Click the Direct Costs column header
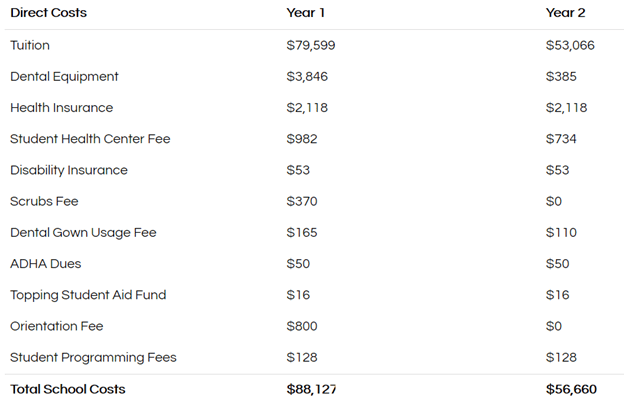Image resolution: width=624 pixels, height=401 pixels. tap(48, 13)
